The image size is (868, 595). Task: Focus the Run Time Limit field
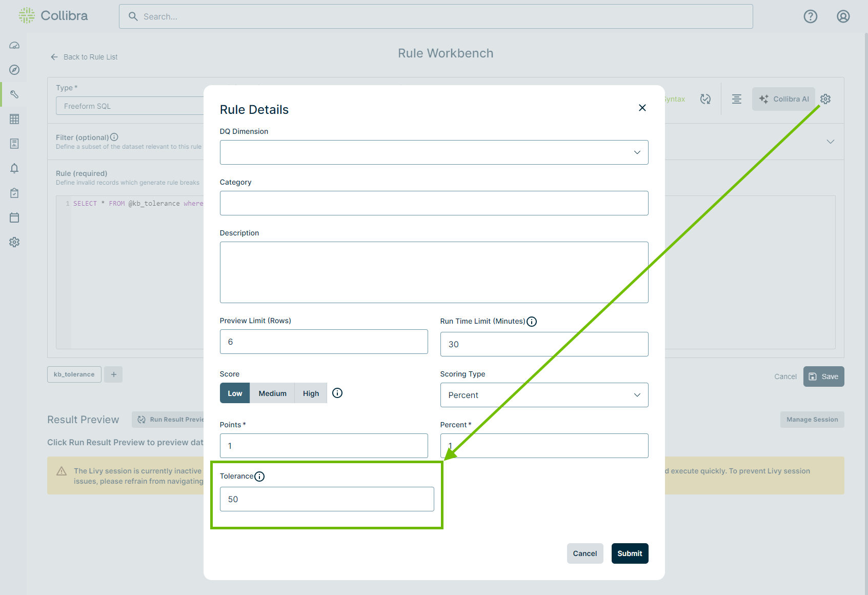tap(544, 344)
